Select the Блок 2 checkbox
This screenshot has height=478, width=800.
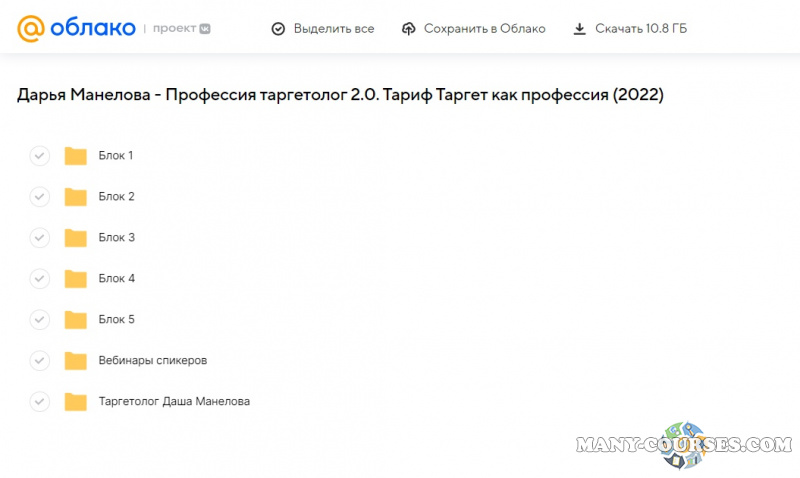pyautogui.click(x=39, y=197)
